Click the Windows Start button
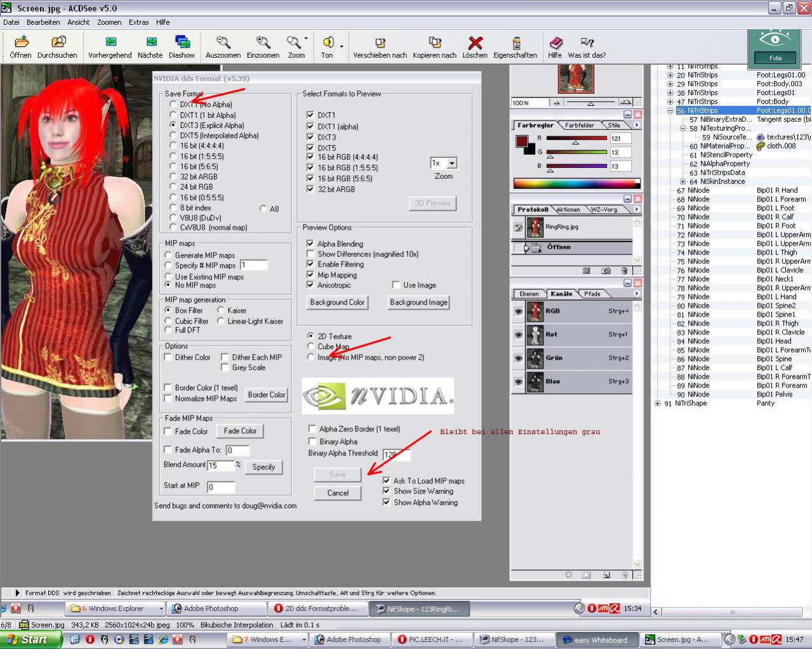 (30, 639)
